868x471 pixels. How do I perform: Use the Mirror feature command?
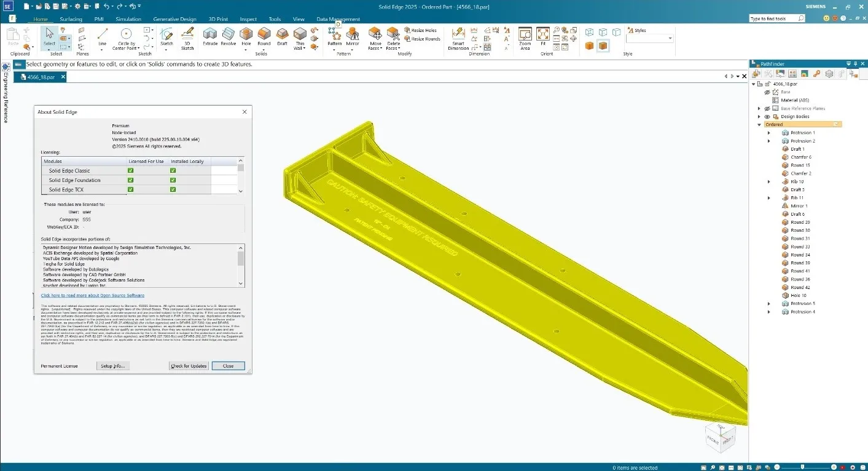(353, 38)
